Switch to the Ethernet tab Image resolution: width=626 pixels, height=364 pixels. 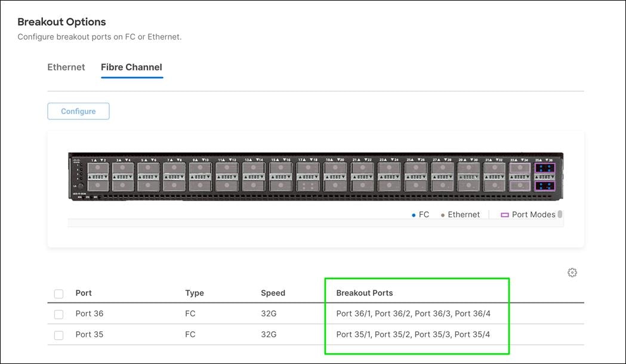click(x=66, y=67)
